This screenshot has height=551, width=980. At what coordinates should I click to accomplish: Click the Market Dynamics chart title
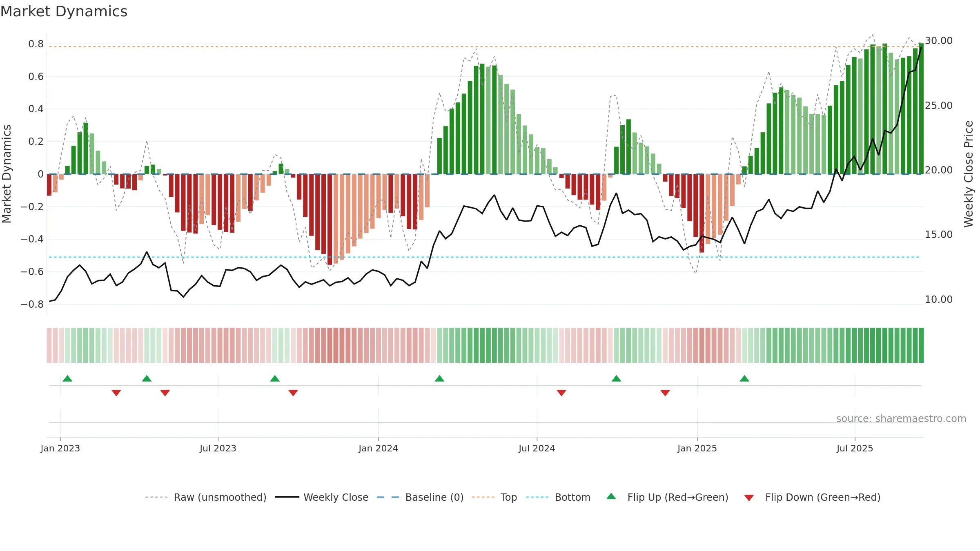pos(64,11)
